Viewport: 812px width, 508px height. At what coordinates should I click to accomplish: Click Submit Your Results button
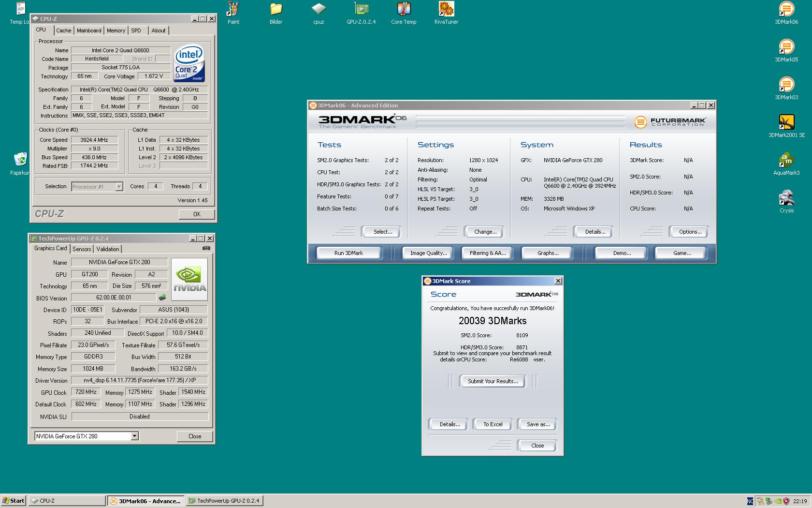click(493, 381)
